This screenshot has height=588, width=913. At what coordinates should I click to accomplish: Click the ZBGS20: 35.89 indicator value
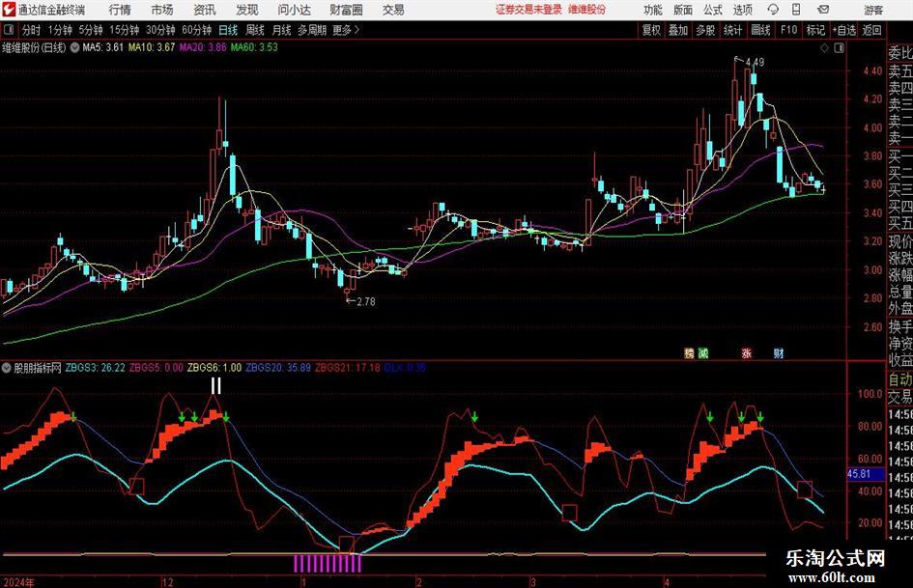point(277,368)
